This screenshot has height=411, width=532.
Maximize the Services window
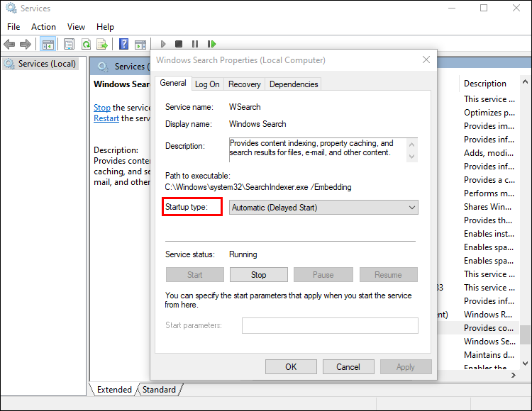coord(484,8)
